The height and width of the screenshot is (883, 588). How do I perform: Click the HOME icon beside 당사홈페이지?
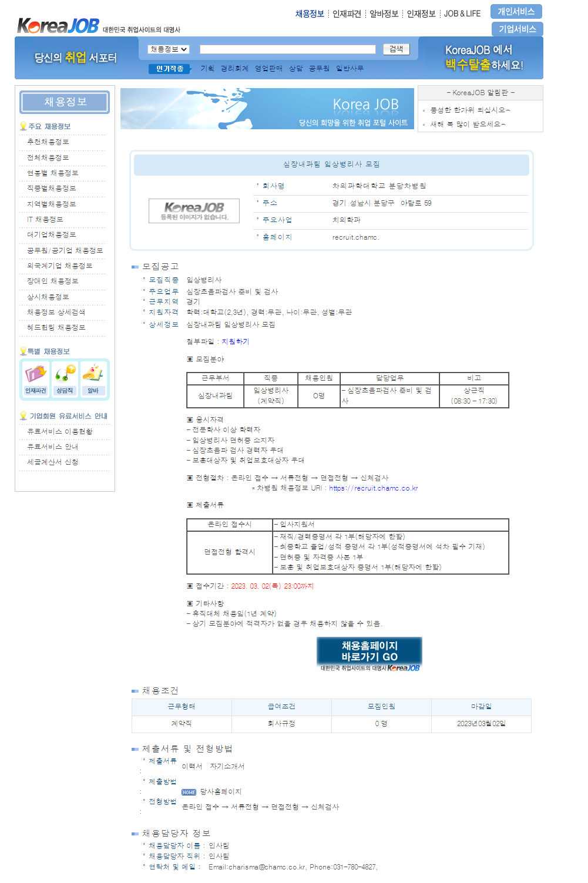coord(189,792)
